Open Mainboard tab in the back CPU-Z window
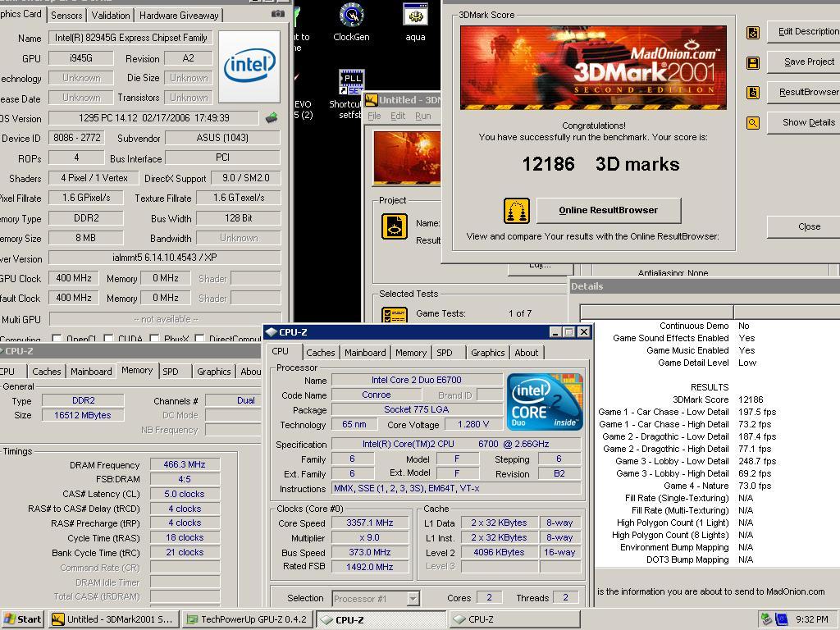The image size is (840, 630). click(91, 372)
